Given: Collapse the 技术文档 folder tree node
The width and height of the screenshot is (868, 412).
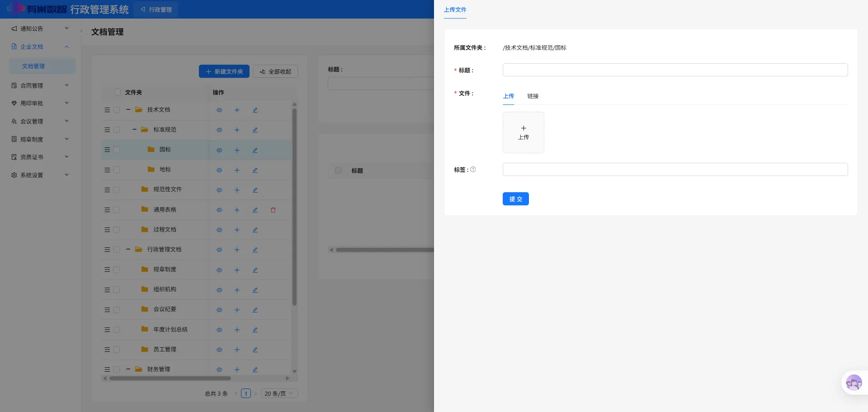Looking at the screenshot, I should pos(128,109).
